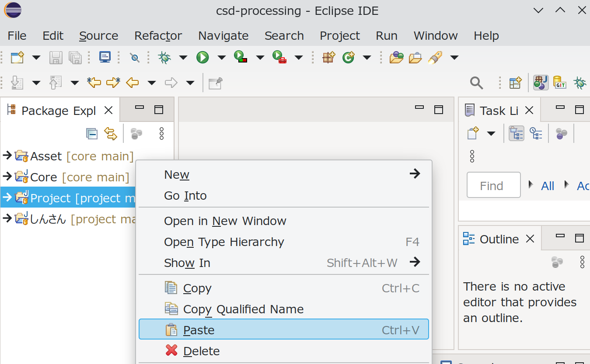Viewport: 590px width, 364px height.
Task: Open the Refactor menu
Action: pos(158,36)
